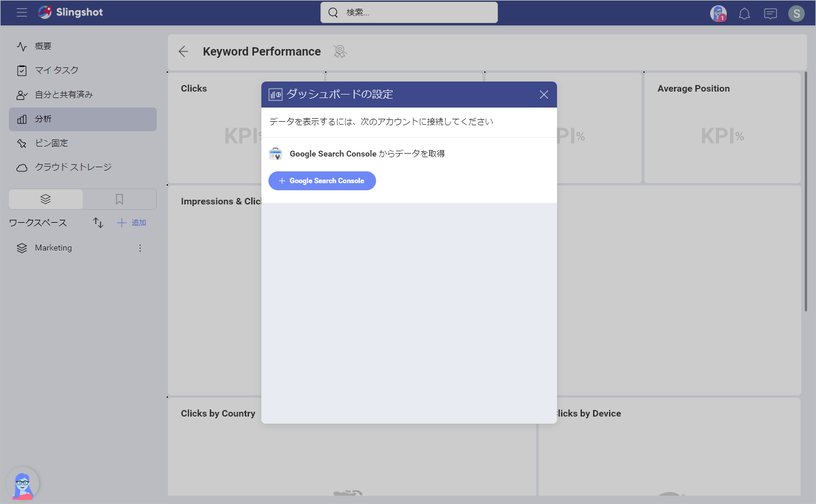Screen dimensions: 816x504
Task: Open Marketing workspace more options
Action: click(x=140, y=248)
